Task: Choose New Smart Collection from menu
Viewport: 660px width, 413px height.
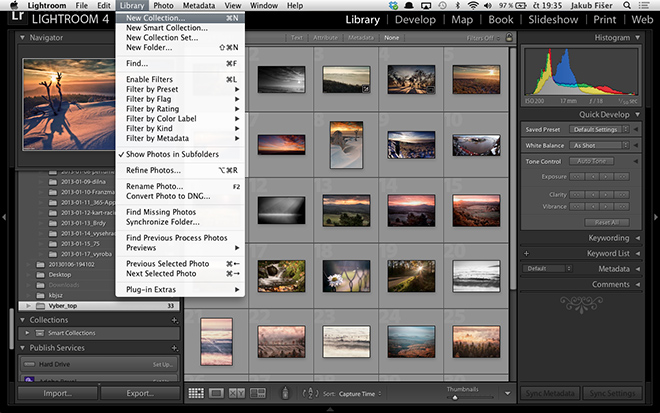Action: point(167,28)
